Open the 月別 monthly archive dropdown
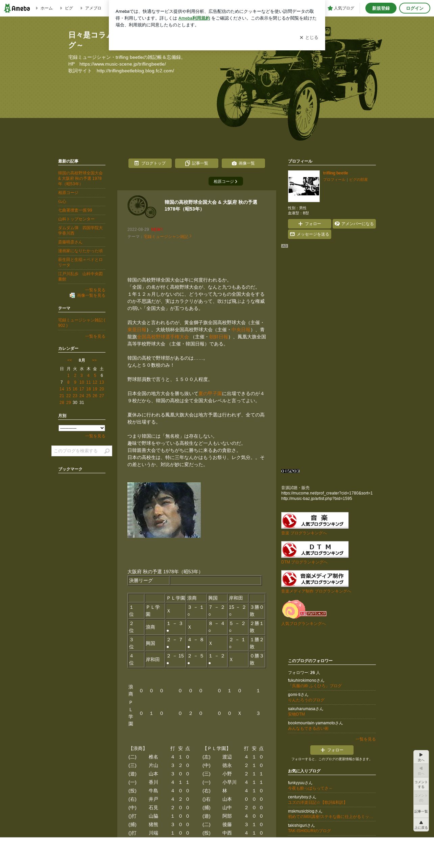Viewport: 434px width, 868px height. point(82,428)
